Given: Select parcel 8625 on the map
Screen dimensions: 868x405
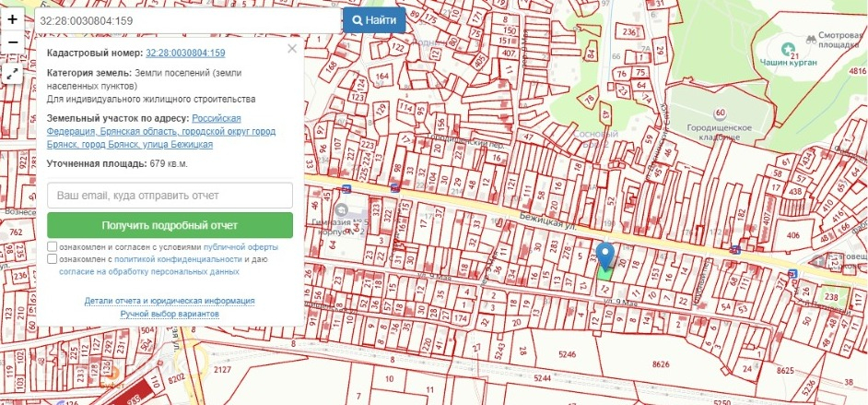Looking at the screenshot, I should coord(785,370).
